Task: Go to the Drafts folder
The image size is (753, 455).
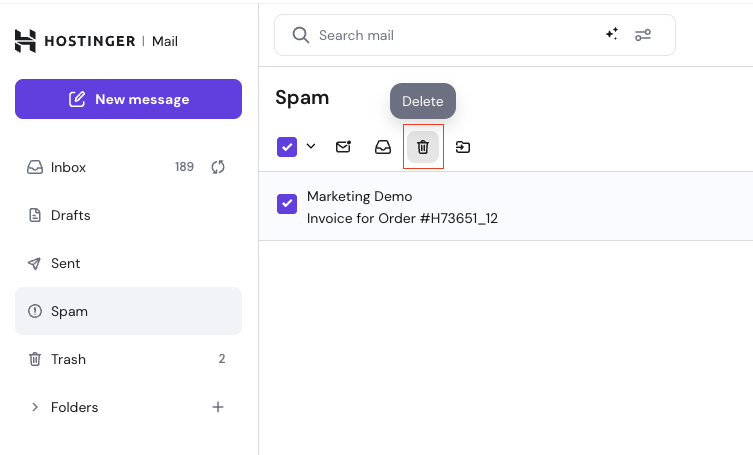Action: 70,215
